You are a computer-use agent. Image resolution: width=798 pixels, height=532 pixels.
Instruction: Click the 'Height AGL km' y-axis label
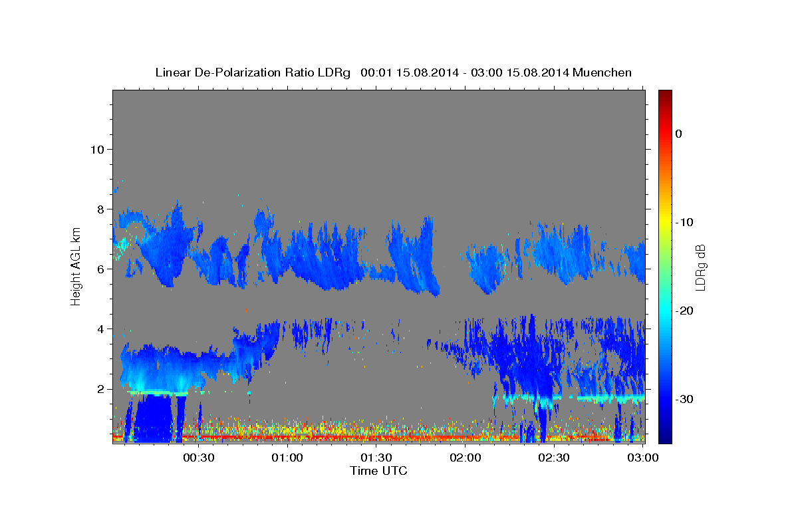click(76, 266)
